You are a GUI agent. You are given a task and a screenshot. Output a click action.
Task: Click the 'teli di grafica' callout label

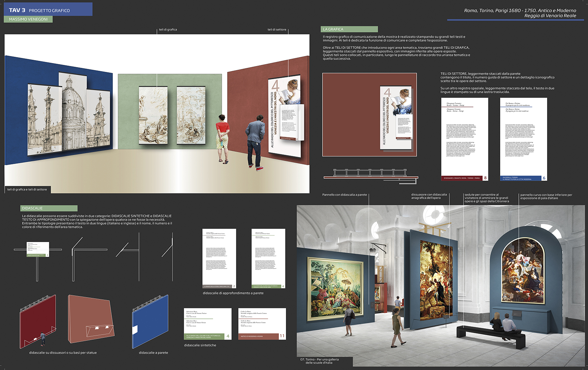pyautogui.click(x=168, y=29)
